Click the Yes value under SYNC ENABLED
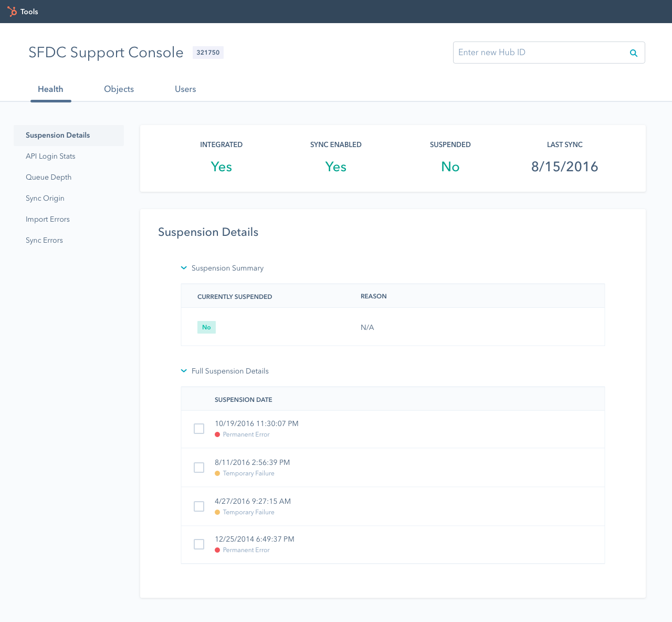This screenshot has width=672, height=622. tap(335, 167)
